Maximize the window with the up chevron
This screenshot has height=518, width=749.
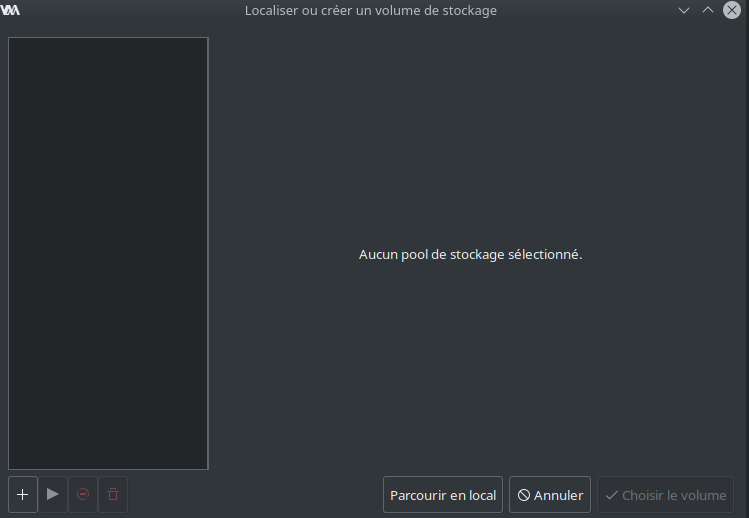coord(708,10)
